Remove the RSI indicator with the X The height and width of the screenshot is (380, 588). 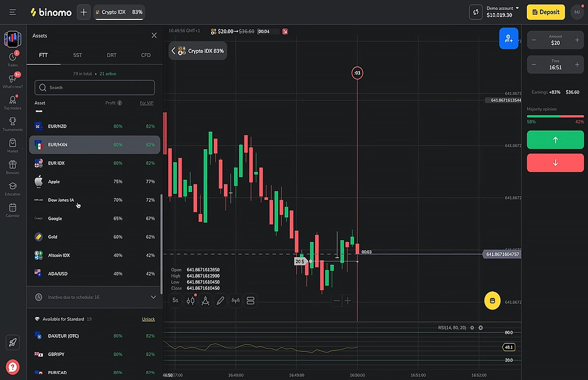(x=481, y=328)
